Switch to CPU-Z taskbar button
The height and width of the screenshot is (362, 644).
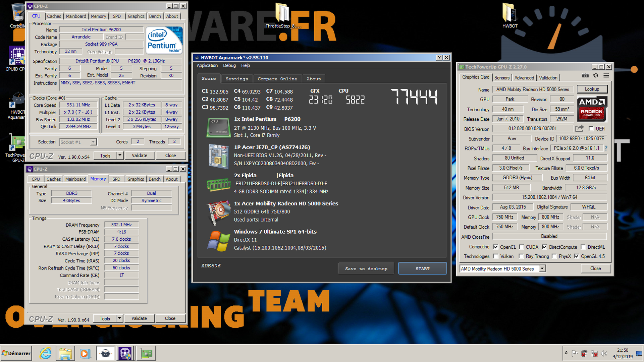[x=125, y=353]
